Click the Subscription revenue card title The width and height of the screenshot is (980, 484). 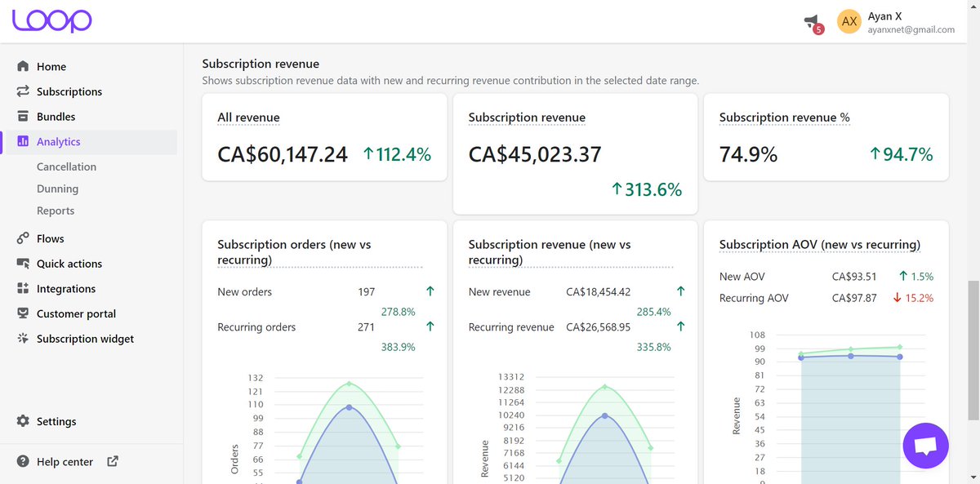[527, 118]
